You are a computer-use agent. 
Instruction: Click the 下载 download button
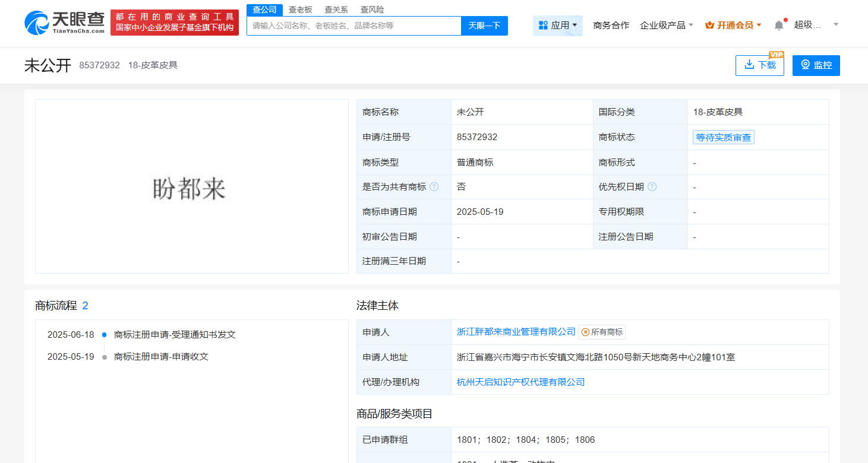[x=759, y=65]
